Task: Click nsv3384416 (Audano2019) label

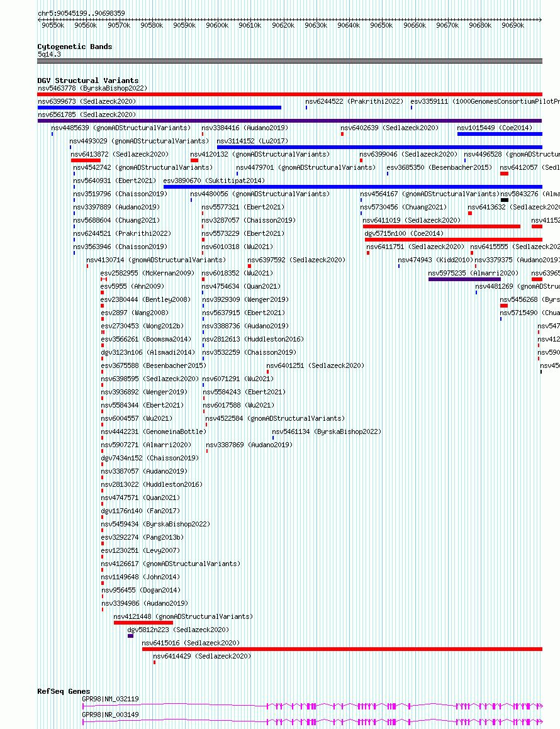Action: (245, 128)
